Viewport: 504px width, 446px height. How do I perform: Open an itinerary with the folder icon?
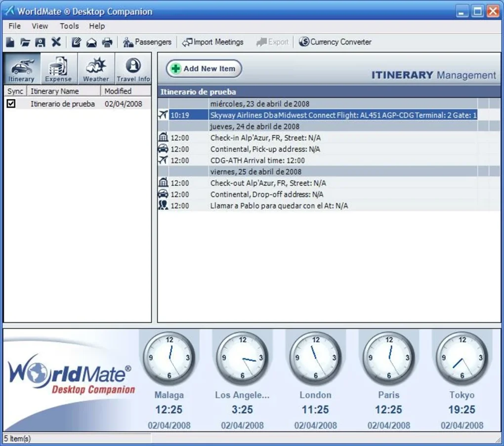25,42
